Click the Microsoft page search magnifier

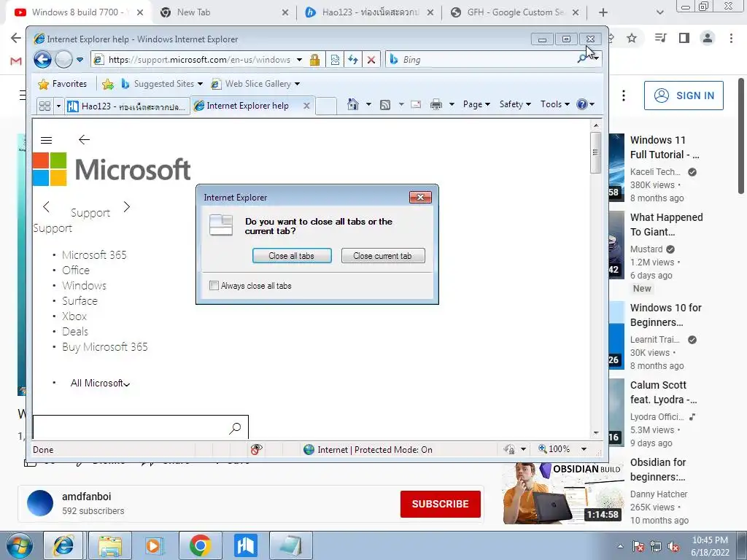pyautogui.click(x=235, y=427)
